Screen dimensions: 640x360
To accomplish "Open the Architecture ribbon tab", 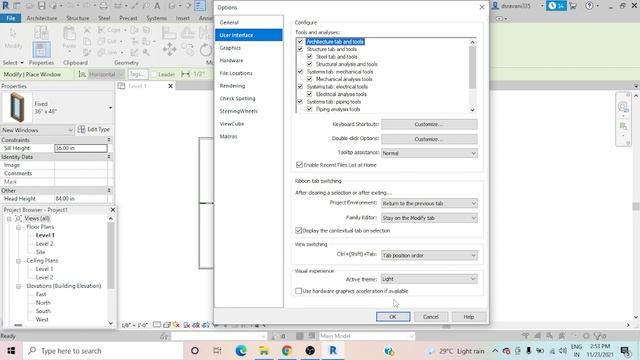I will tap(42, 18).
